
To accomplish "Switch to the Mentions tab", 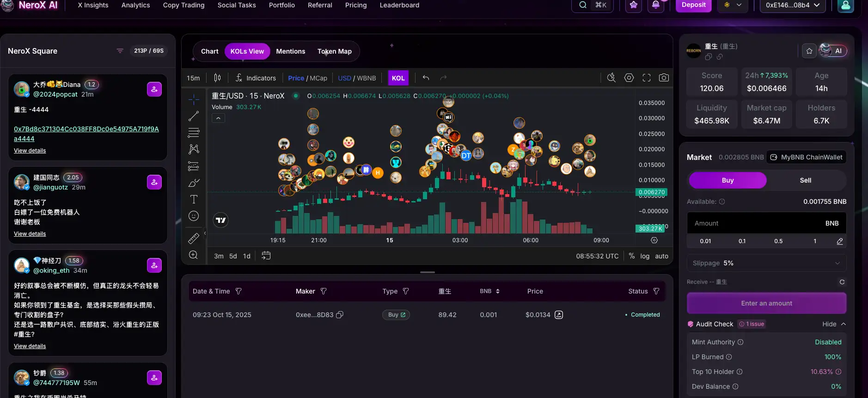I will click(290, 51).
